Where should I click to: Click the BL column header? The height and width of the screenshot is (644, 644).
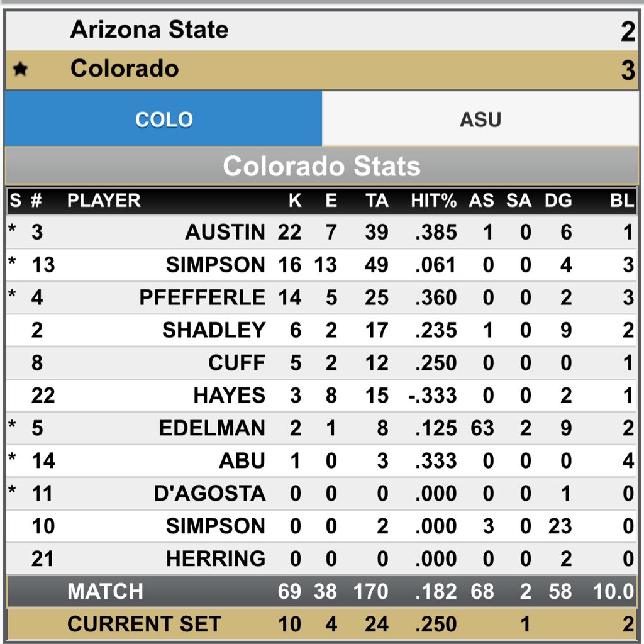622,201
